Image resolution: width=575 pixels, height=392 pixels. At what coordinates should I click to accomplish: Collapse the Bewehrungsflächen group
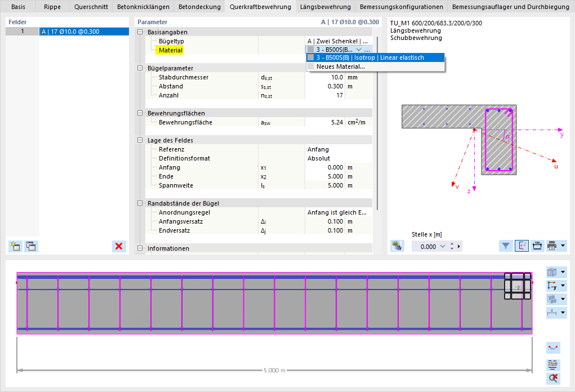(x=140, y=113)
